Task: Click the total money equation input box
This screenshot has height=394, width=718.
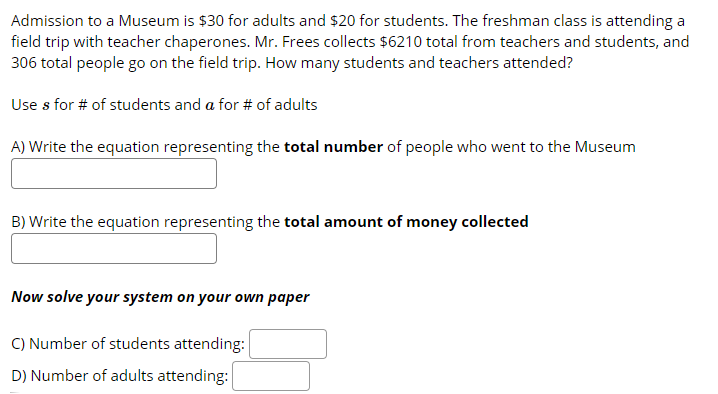Action: click(x=114, y=249)
